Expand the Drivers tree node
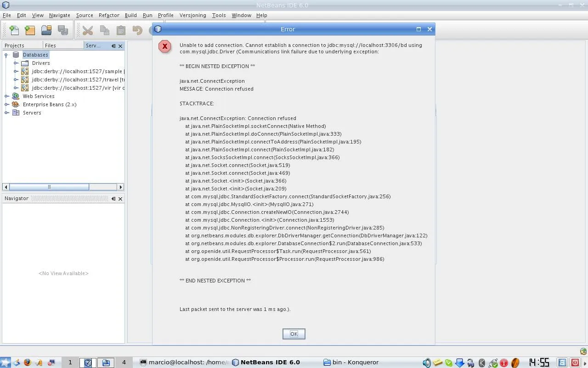The image size is (588, 368). coord(16,63)
